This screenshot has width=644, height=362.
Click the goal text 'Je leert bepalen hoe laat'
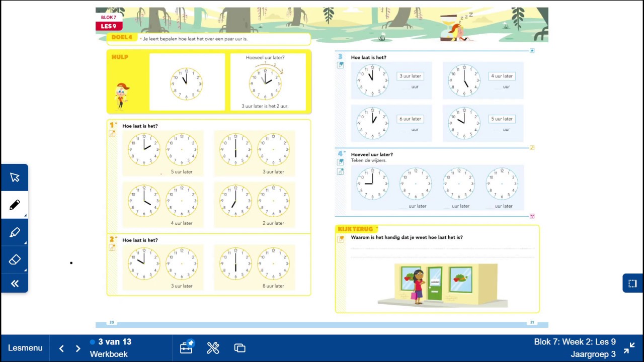click(195, 39)
